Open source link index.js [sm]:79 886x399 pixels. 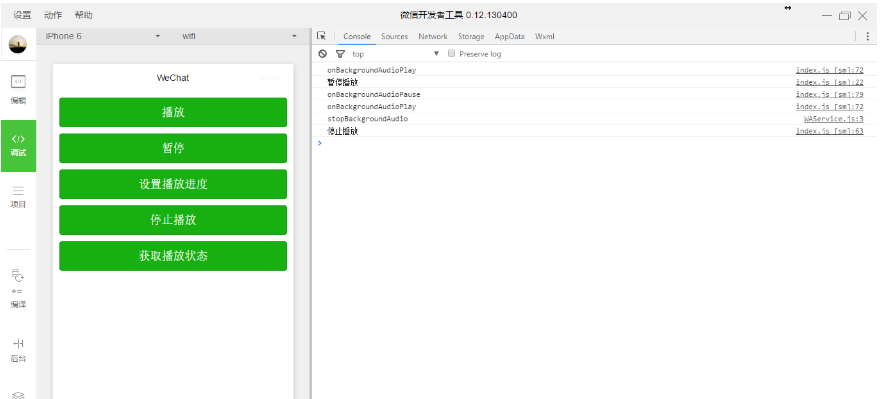(x=829, y=94)
